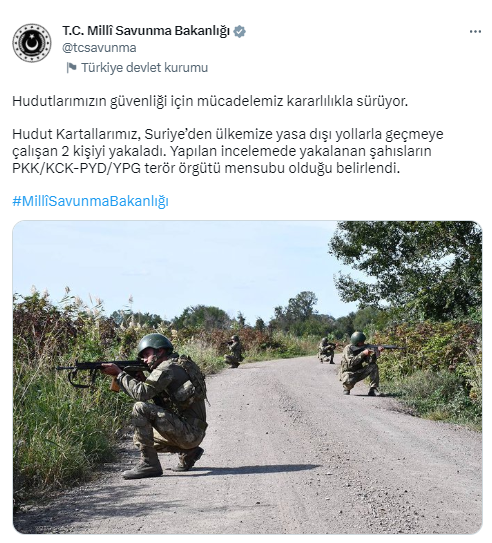Viewport: 492px width, 543px height.
Task: Click the flag icon beside Türkiye devlet kurumu
Action: pos(71,68)
